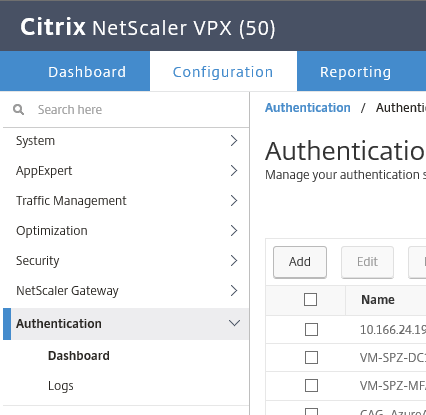Open the Configuration tab
The height and width of the screenshot is (415, 426).
pyautogui.click(x=223, y=72)
